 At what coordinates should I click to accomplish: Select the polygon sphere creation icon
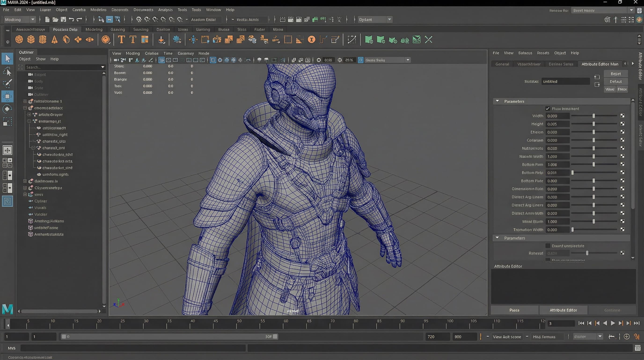(x=19, y=40)
